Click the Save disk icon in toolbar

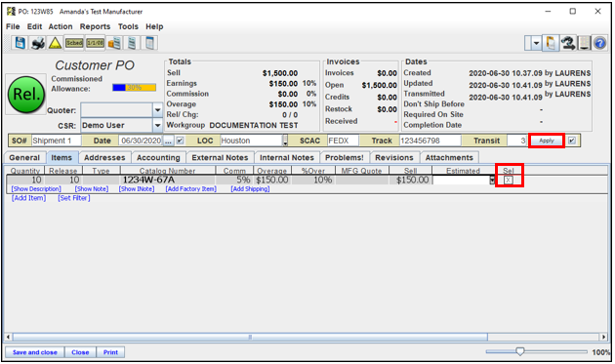[x=20, y=43]
